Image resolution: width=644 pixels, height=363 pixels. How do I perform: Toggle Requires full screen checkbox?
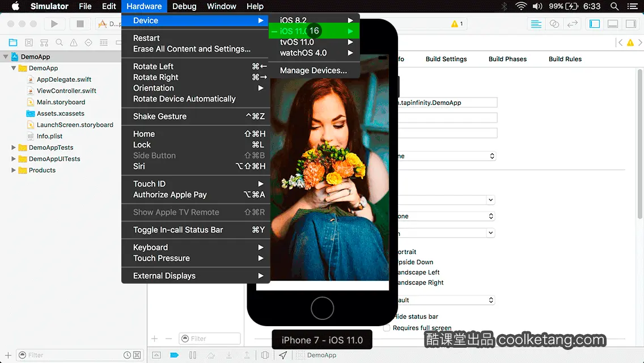tap(387, 328)
